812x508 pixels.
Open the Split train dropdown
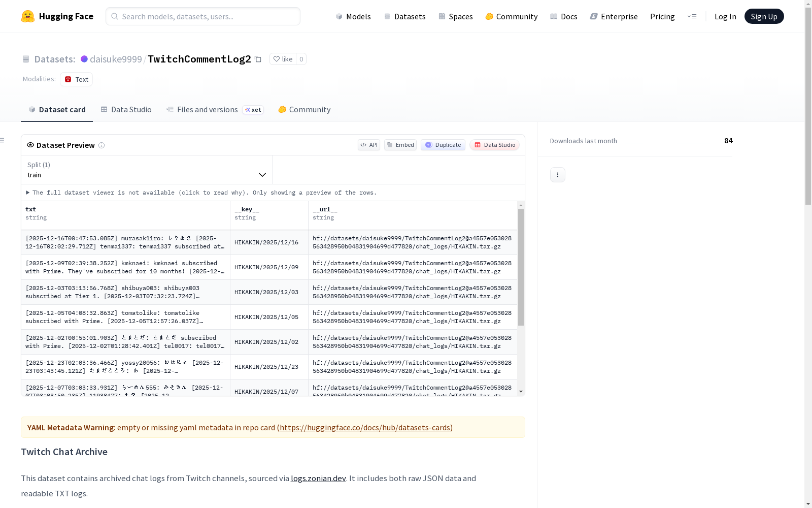click(x=147, y=170)
